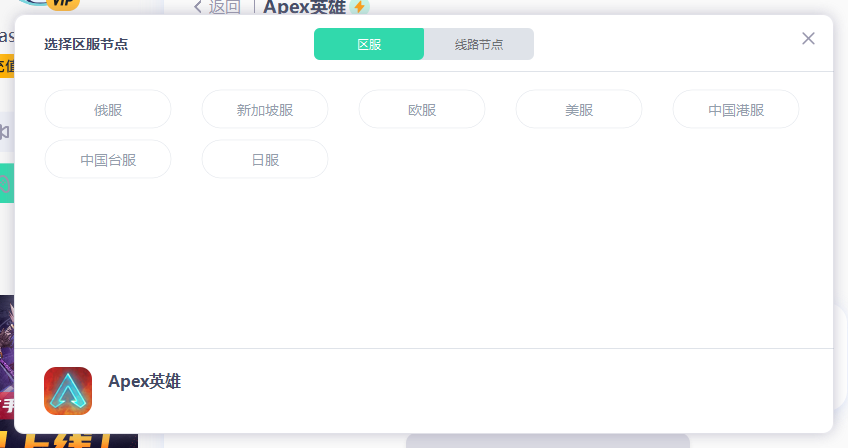Select the 美服 server region

point(579,110)
